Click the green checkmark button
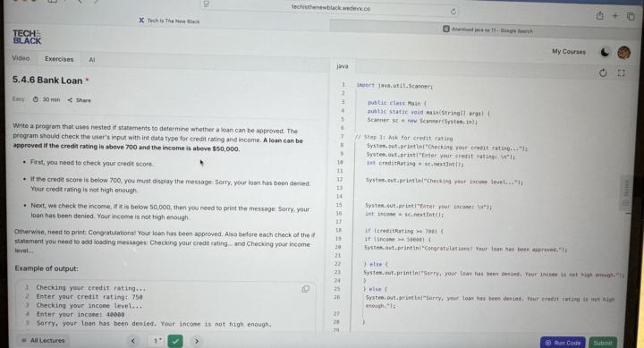The image size is (644, 348). [x=175, y=341]
